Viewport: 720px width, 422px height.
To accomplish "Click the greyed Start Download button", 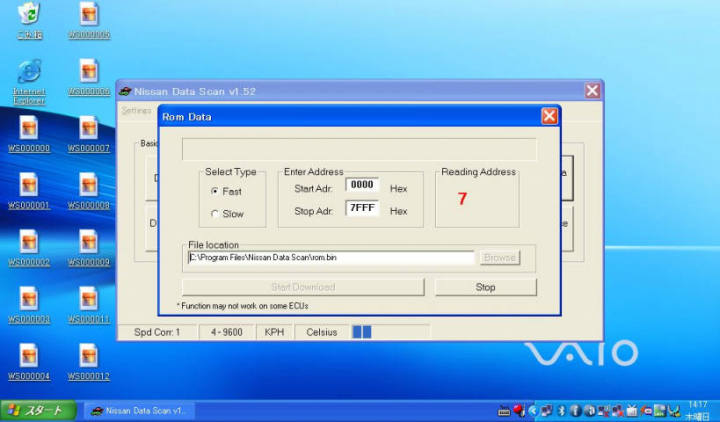I will [303, 287].
